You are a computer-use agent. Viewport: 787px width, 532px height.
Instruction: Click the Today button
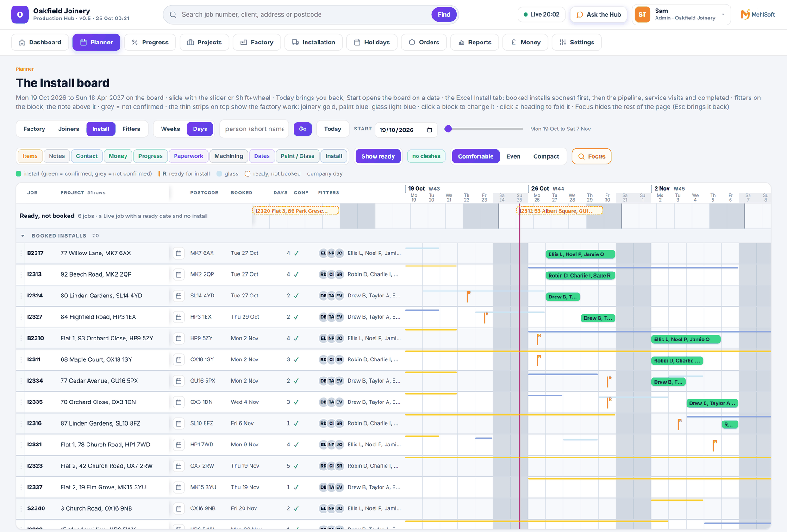pos(333,129)
